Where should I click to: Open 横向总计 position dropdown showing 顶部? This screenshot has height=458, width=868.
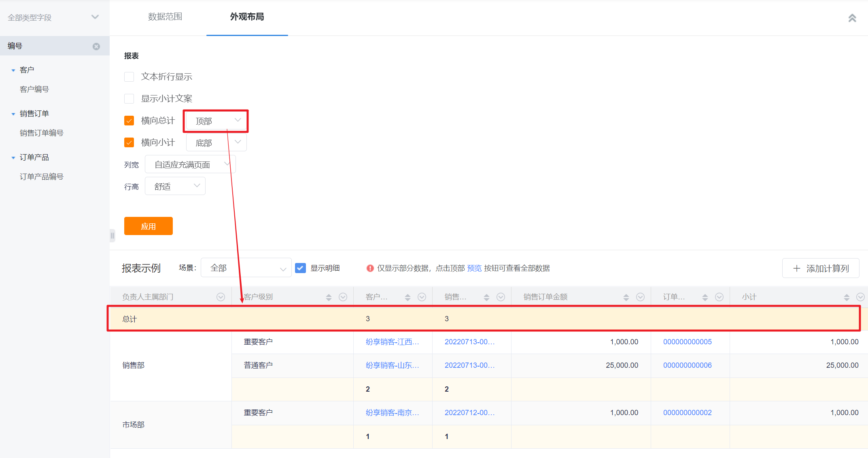tap(216, 121)
